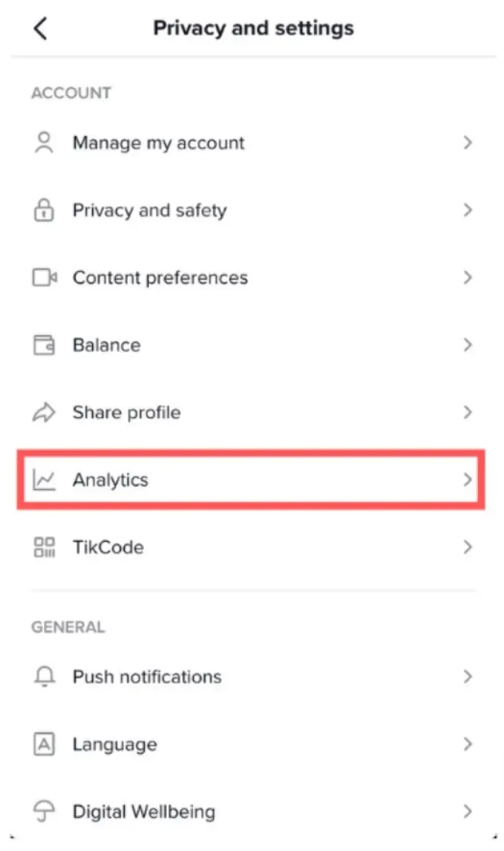Click the Digital Wellbeing row chevron
The image size is (504, 851).
[467, 812]
